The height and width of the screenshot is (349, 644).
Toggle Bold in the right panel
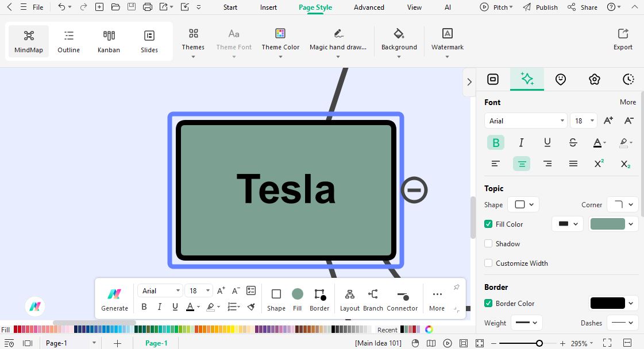pos(496,142)
